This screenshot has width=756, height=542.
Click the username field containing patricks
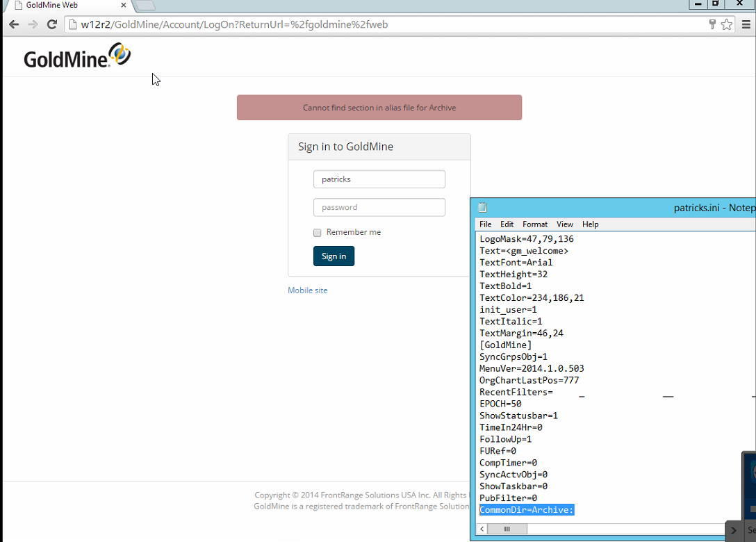click(x=379, y=179)
